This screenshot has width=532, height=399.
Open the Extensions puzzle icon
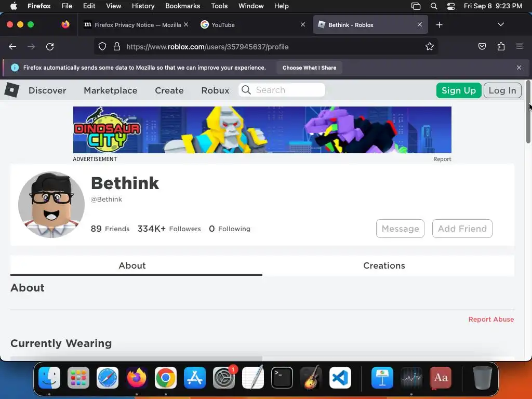501,46
